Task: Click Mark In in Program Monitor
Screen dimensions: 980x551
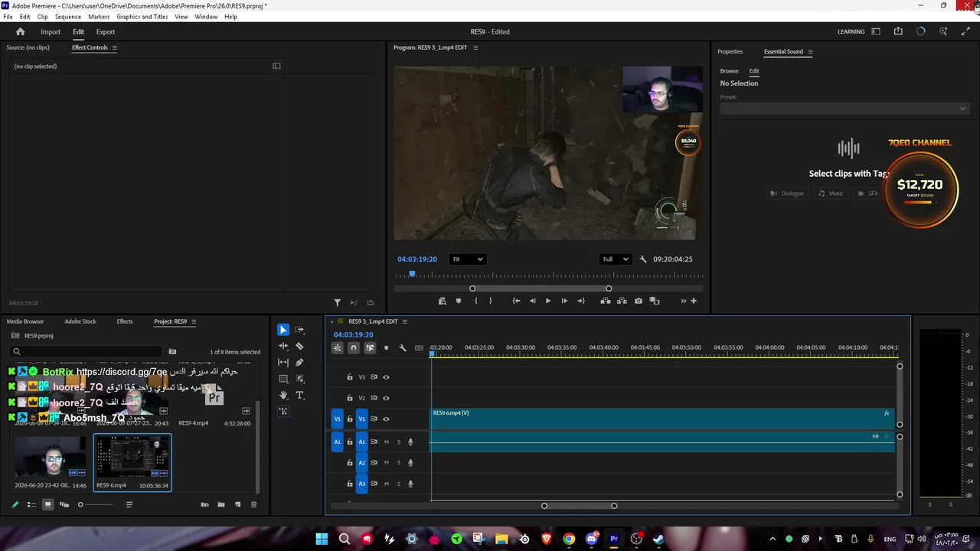Action: pos(475,301)
